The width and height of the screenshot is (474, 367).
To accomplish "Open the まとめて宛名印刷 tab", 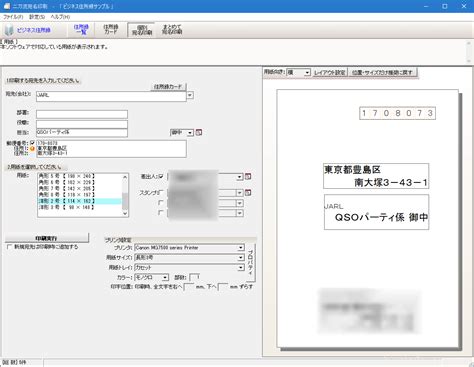I will pyautogui.click(x=172, y=30).
